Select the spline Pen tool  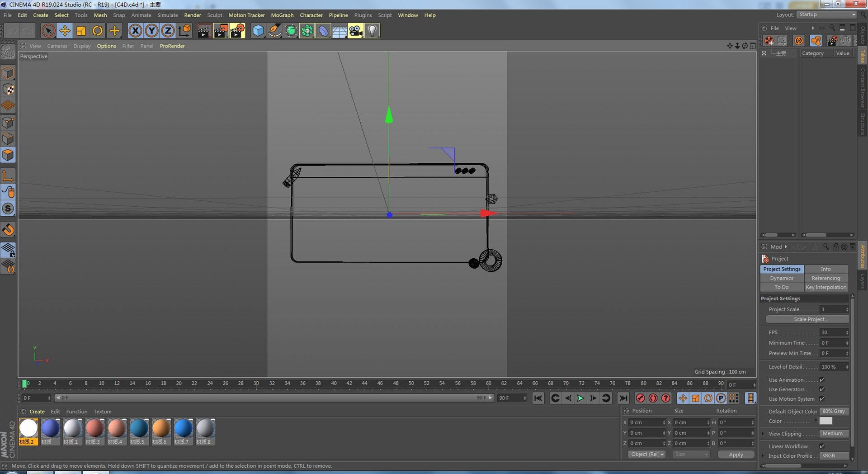coord(274,31)
